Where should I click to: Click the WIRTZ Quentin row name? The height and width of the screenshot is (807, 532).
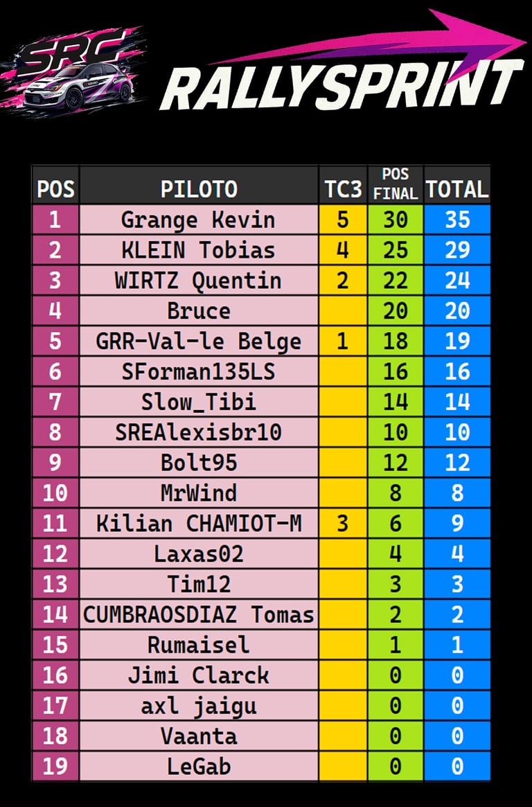198,281
